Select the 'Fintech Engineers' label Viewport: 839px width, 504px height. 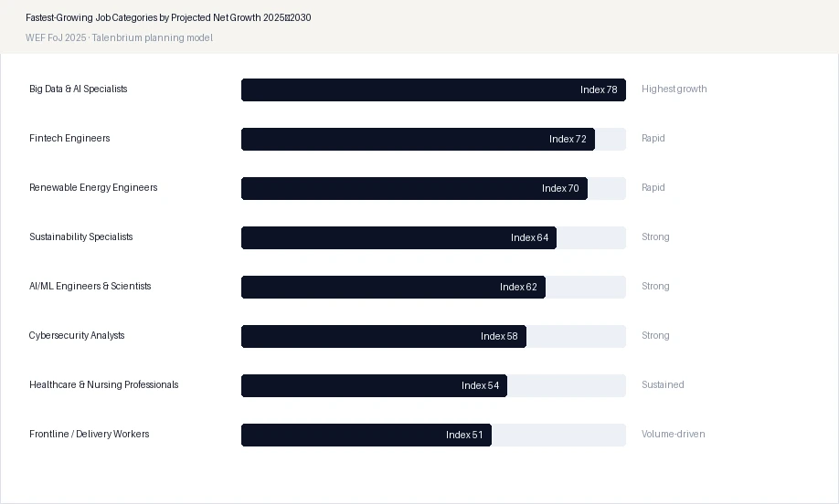[69, 138]
